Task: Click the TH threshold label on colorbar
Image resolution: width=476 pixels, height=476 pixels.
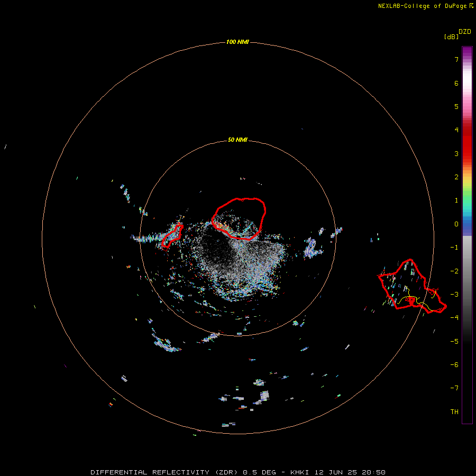Action: pyautogui.click(x=454, y=412)
